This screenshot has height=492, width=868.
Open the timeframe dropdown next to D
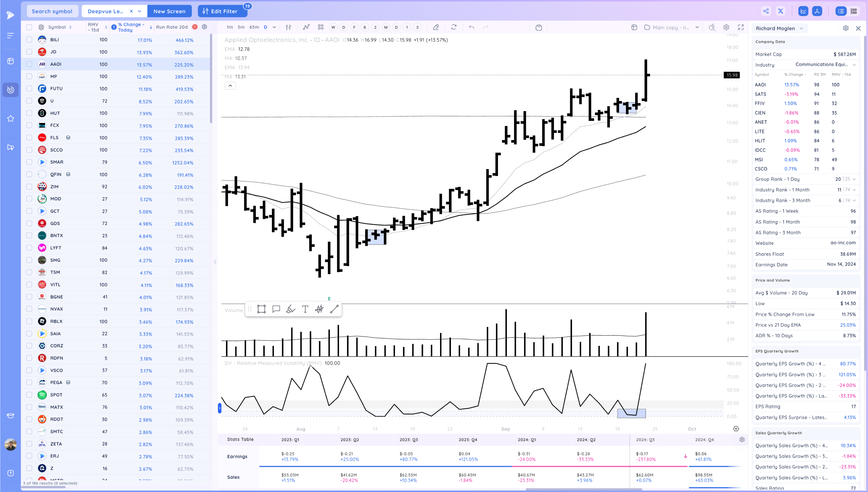pyautogui.click(x=274, y=27)
